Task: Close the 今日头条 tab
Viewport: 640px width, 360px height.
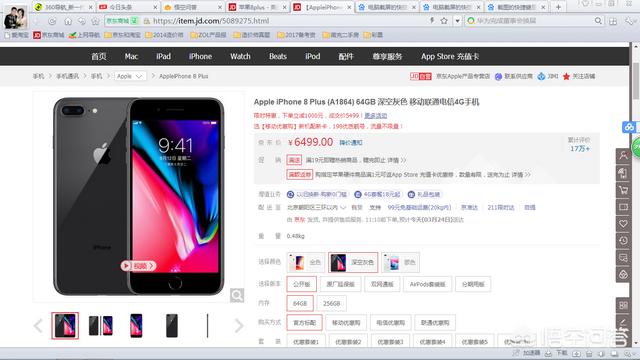Action: pos(155,7)
